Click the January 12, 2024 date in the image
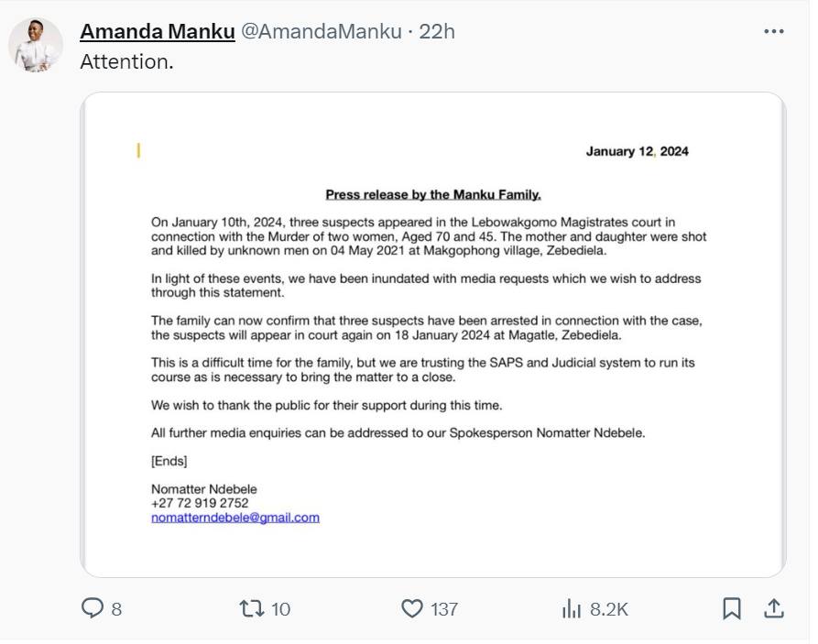Screen dimensions: 818x644 tap(637, 151)
